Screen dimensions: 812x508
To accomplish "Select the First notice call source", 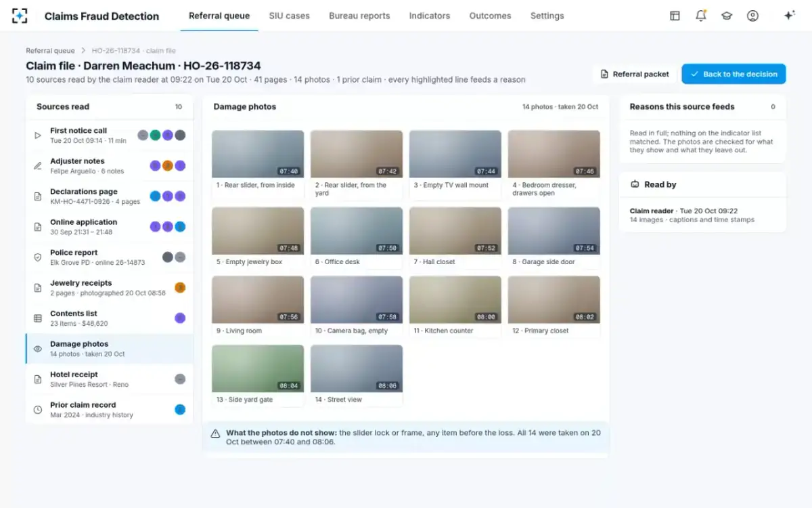I will tap(110, 135).
